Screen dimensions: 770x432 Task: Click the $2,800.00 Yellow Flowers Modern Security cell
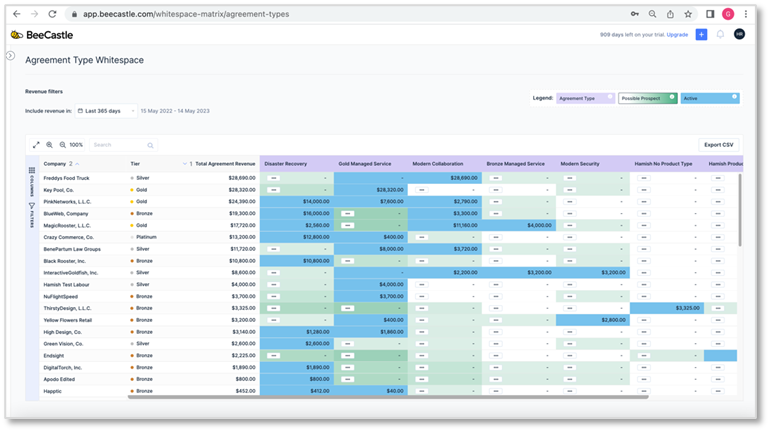593,320
